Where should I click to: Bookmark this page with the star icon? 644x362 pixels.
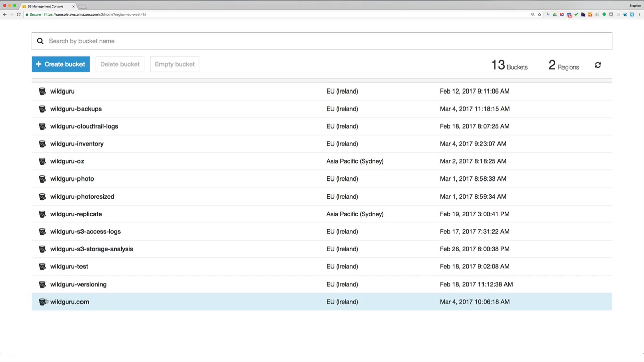pyautogui.click(x=539, y=14)
